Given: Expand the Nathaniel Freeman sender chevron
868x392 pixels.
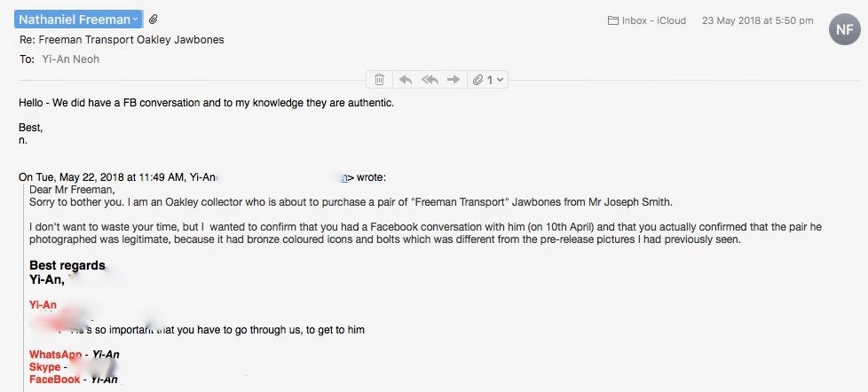Looking at the screenshot, I should click(x=135, y=20).
